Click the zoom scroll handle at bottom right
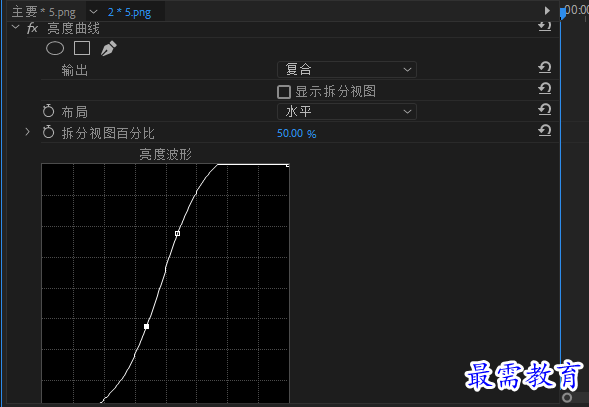This screenshot has height=407, width=589. click(567, 398)
